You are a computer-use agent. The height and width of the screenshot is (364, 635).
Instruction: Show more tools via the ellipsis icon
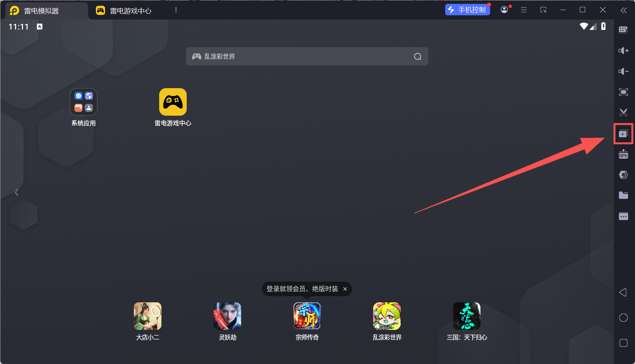[623, 216]
